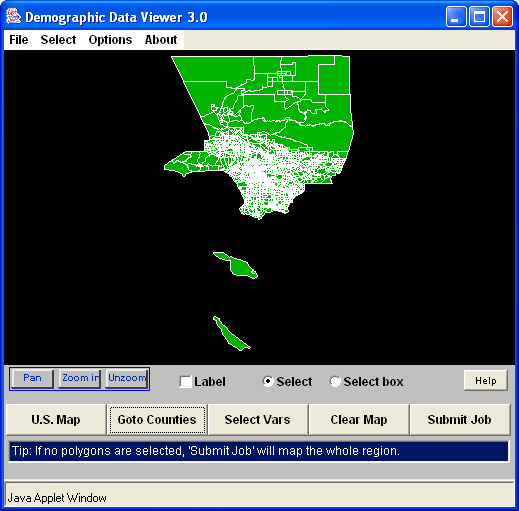519x511 pixels.
Task: Open the File menu
Action: [19, 40]
